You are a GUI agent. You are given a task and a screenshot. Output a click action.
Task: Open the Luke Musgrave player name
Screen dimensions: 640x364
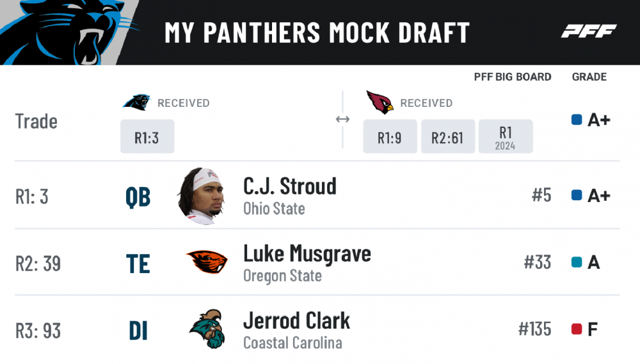pyautogui.click(x=307, y=253)
